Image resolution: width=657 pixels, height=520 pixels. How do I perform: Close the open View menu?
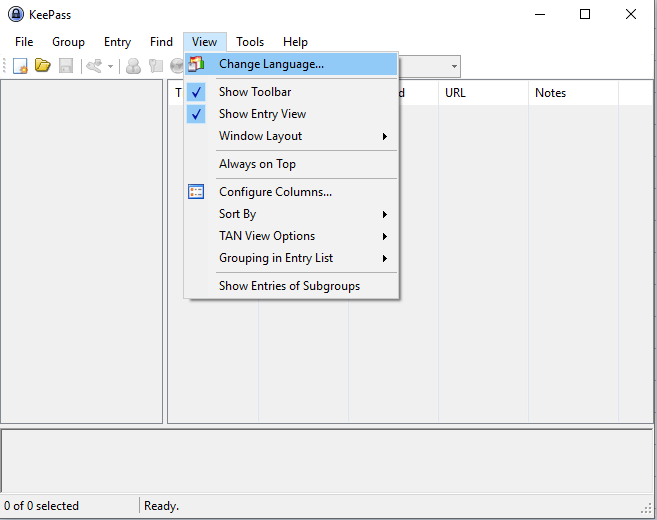click(204, 42)
